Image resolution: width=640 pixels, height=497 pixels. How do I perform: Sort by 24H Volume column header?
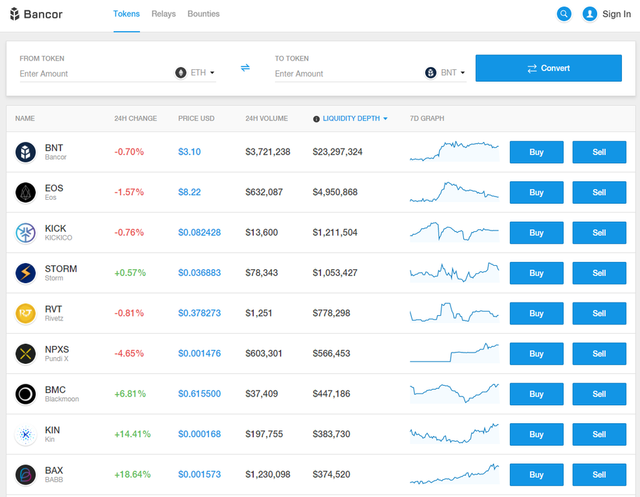click(267, 118)
